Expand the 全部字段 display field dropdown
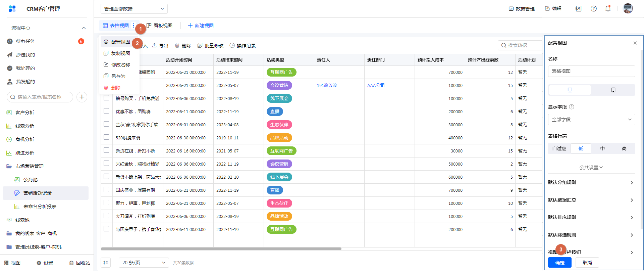Screen dimensions: 644x271 click(591, 120)
